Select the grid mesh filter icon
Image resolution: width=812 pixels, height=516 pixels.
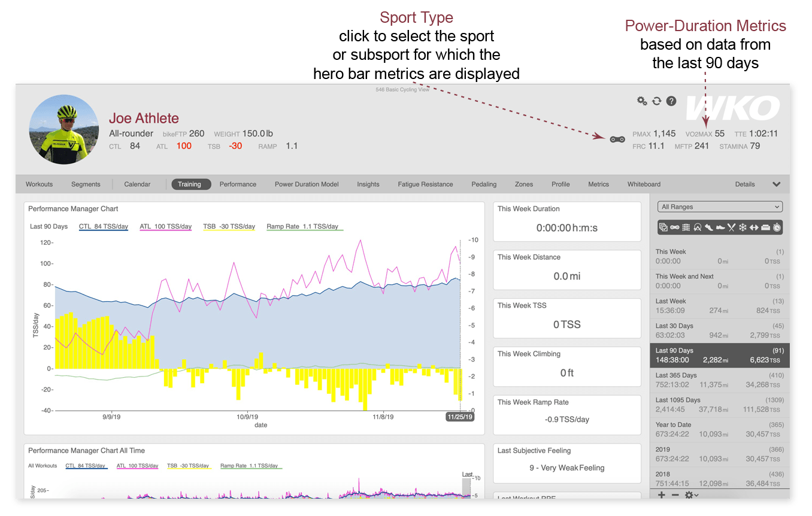686,227
